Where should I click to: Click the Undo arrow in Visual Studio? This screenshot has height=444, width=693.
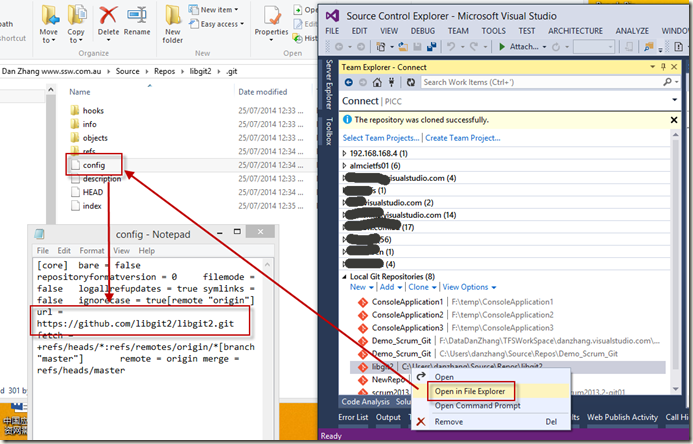pos(451,46)
